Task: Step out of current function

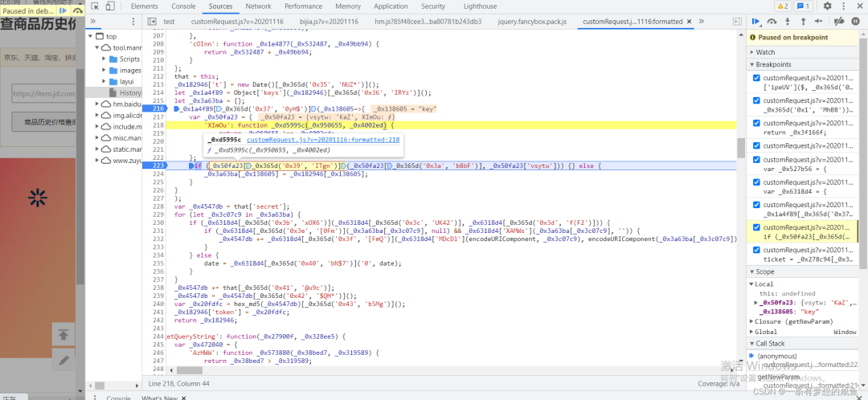Action: [802, 22]
